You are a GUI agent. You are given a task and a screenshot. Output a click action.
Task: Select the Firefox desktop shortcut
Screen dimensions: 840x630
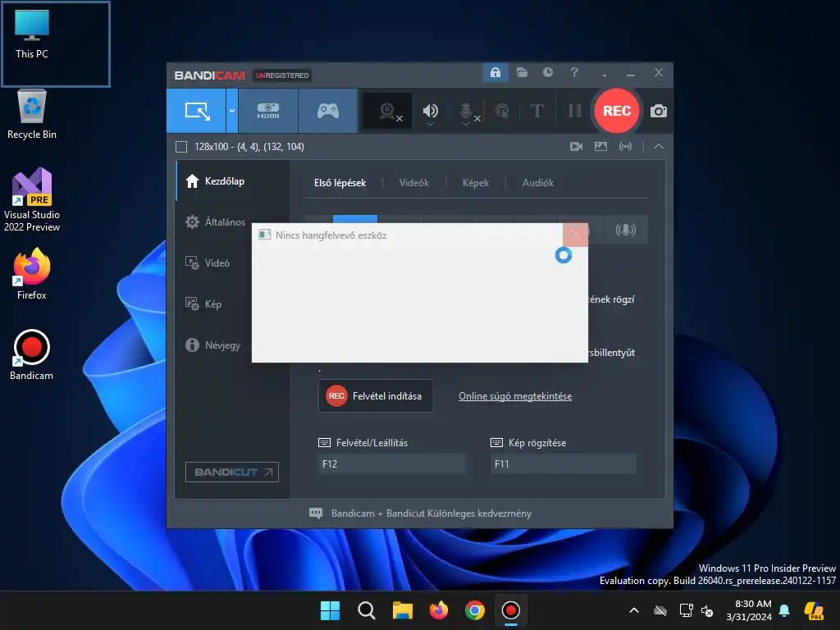32,274
